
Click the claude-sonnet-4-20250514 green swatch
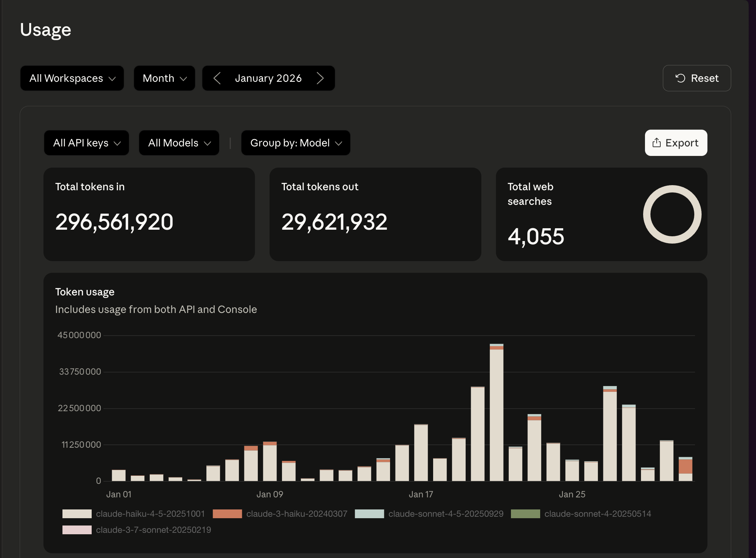click(x=525, y=514)
